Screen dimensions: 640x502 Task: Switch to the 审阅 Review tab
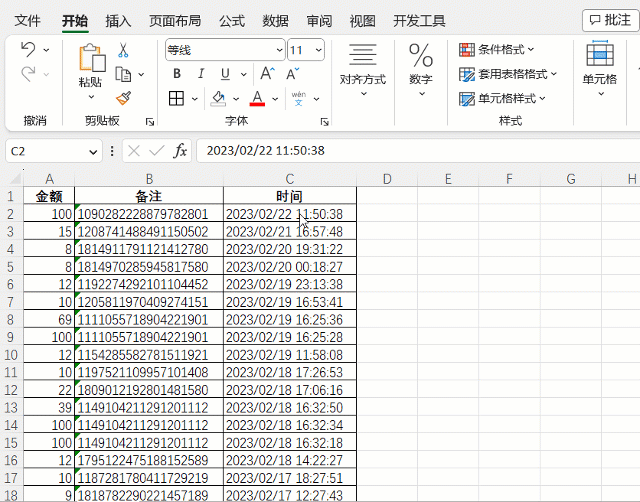pyautogui.click(x=319, y=20)
